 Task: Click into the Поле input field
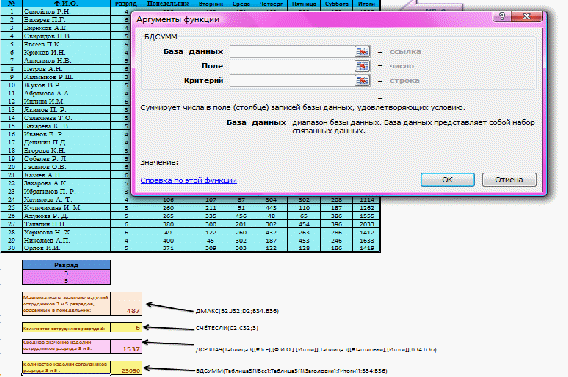pos(292,66)
